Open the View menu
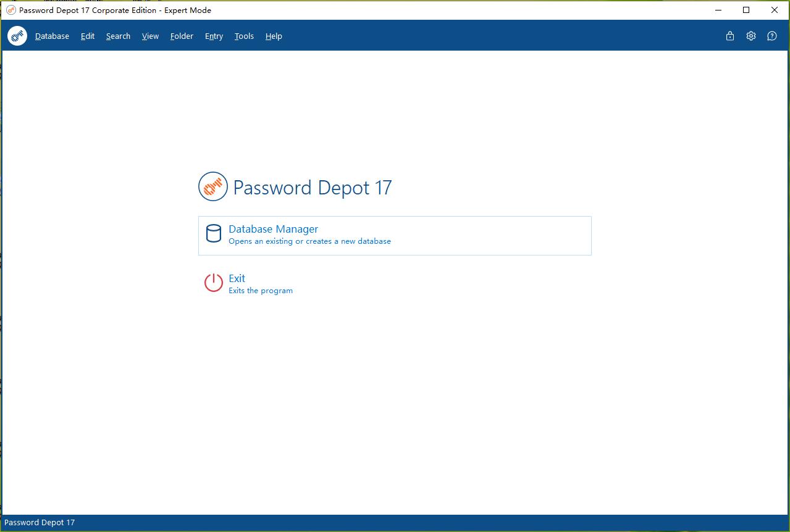The height and width of the screenshot is (532, 790). point(150,36)
